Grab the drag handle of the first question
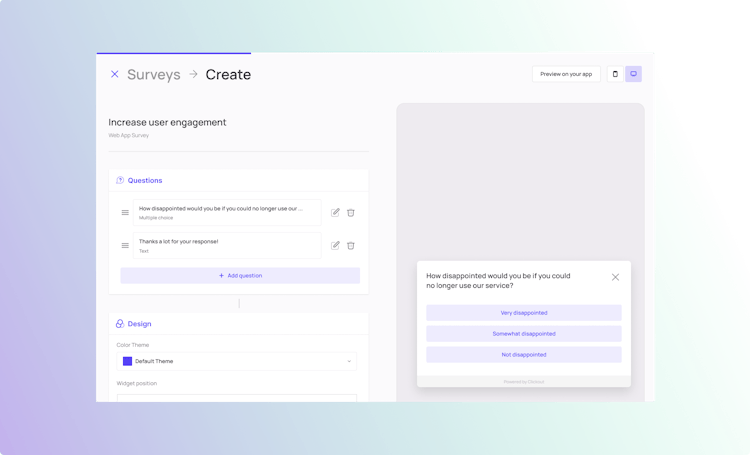Screen dimensions: 750x455 125,212
